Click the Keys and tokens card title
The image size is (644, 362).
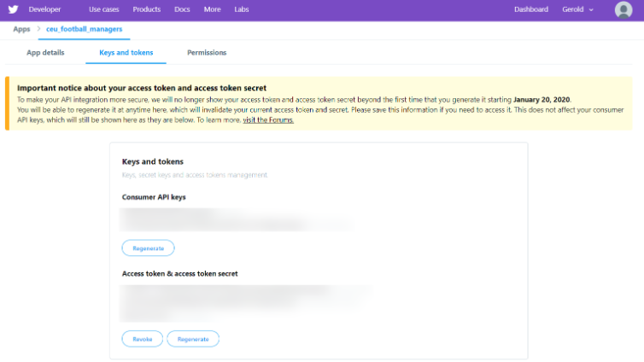(x=152, y=161)
